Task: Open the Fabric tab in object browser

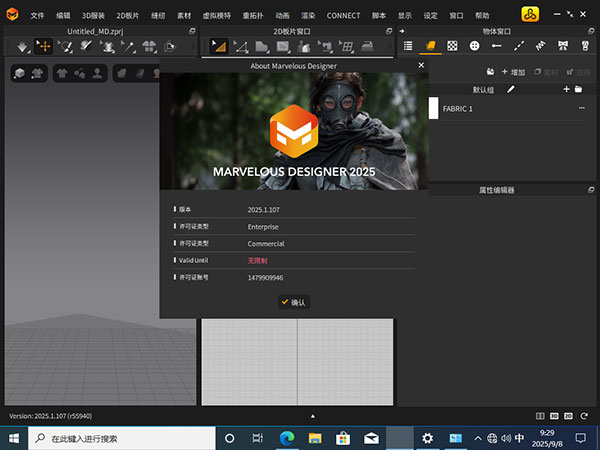Action: pos(431,47)
